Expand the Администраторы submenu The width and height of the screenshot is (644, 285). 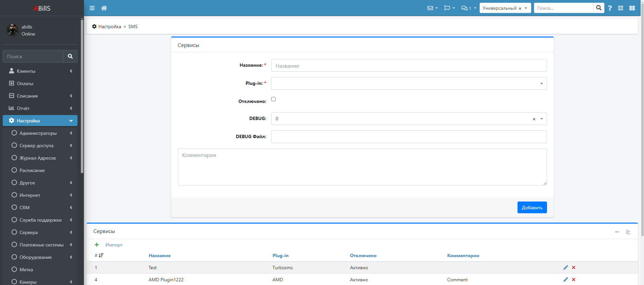[40, 133]
